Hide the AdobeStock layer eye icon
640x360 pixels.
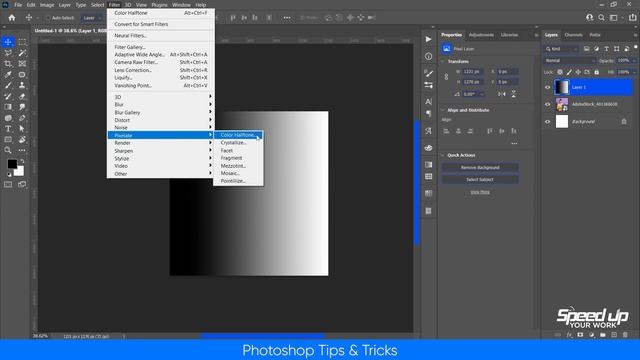coord(547,104)
